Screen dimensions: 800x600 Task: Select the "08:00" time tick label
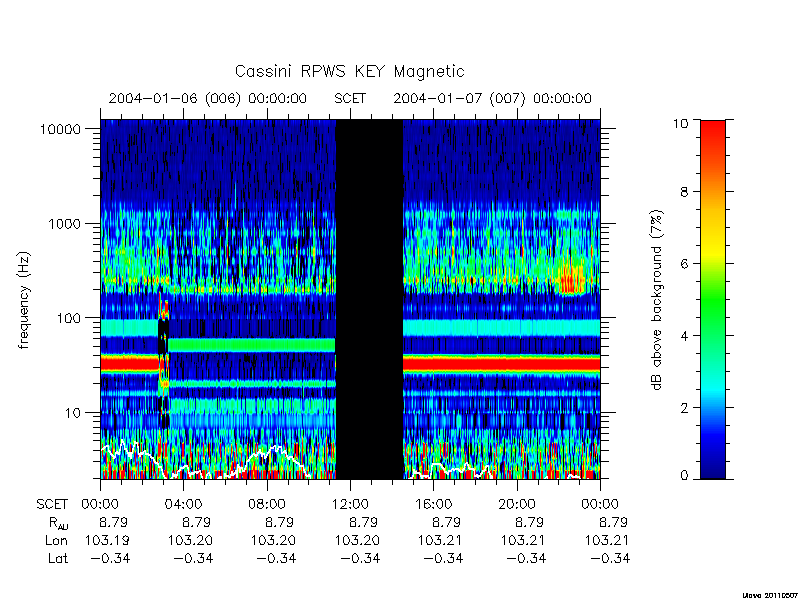(267, 505)
